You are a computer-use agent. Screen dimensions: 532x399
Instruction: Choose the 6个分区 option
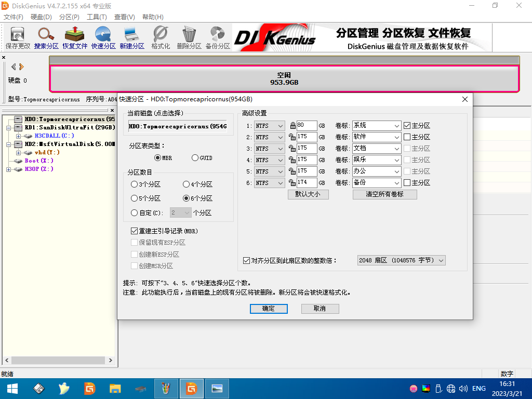click(x=187, y=198)
